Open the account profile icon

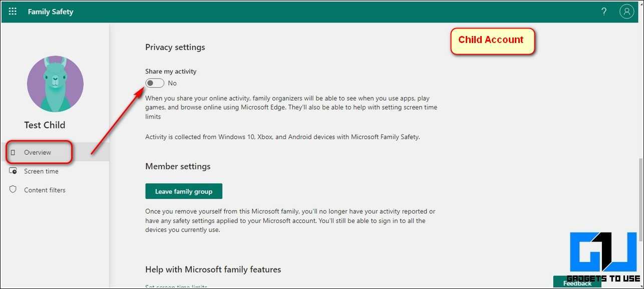click(626, 11)
